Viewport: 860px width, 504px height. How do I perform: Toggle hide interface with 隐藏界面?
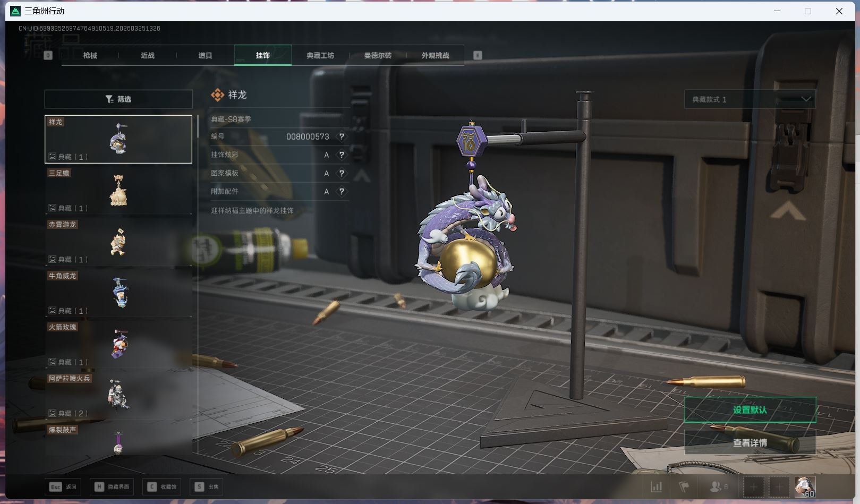click(x=112, y=486)
